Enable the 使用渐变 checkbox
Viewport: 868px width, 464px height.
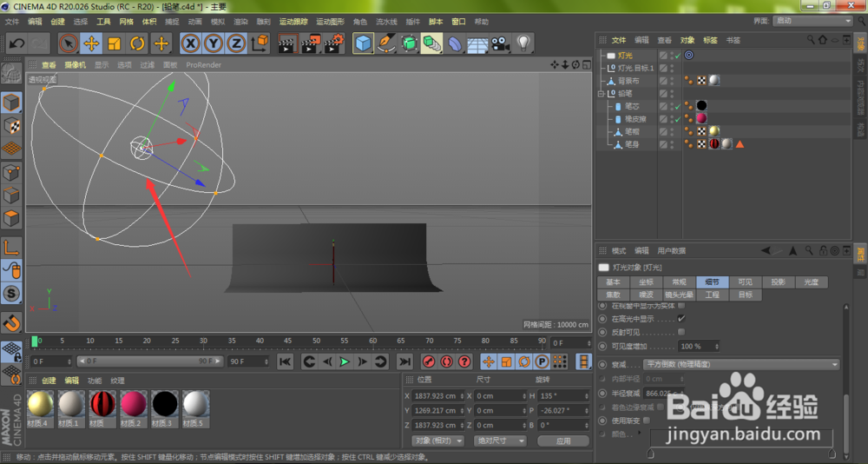click(647, 421)
